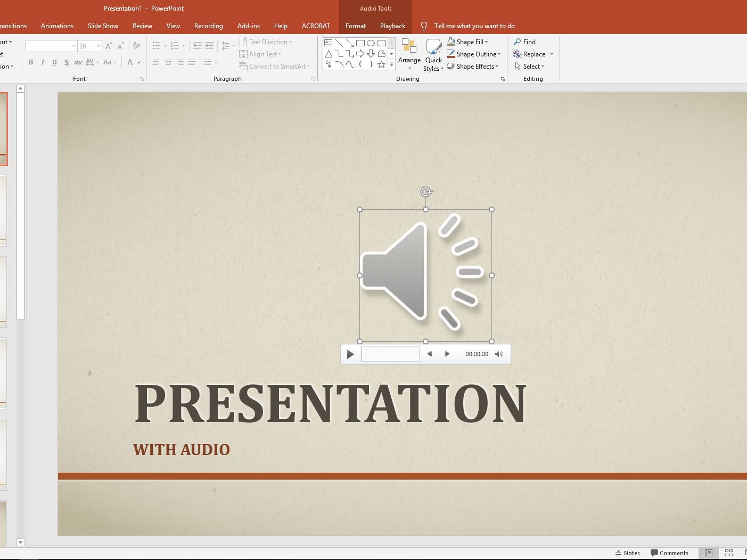Select the Elbow Connector shape
The image size is (747, 560).
tap(339, 54)
